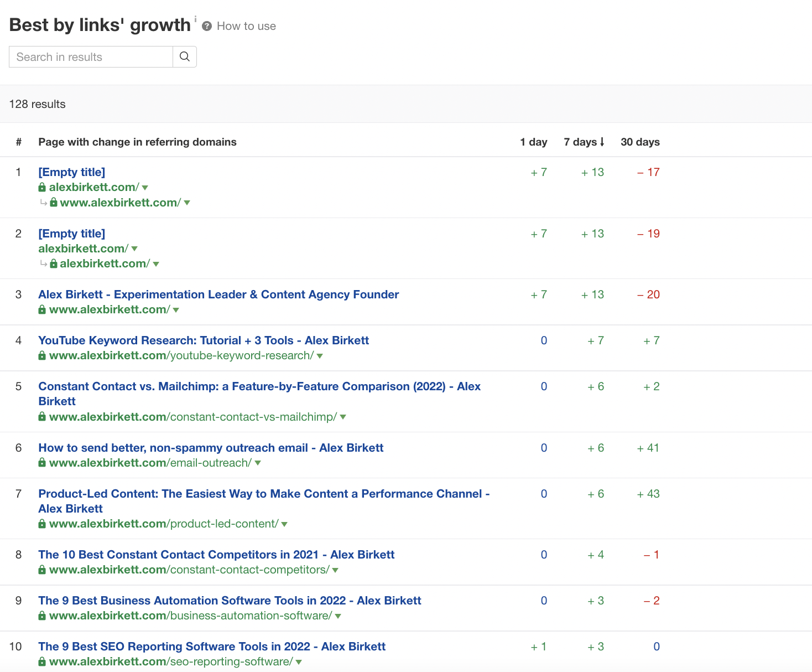Open the [Empty title] link in row 2
Viewport: 812px width, 672px height.
(x=71, y=234)
